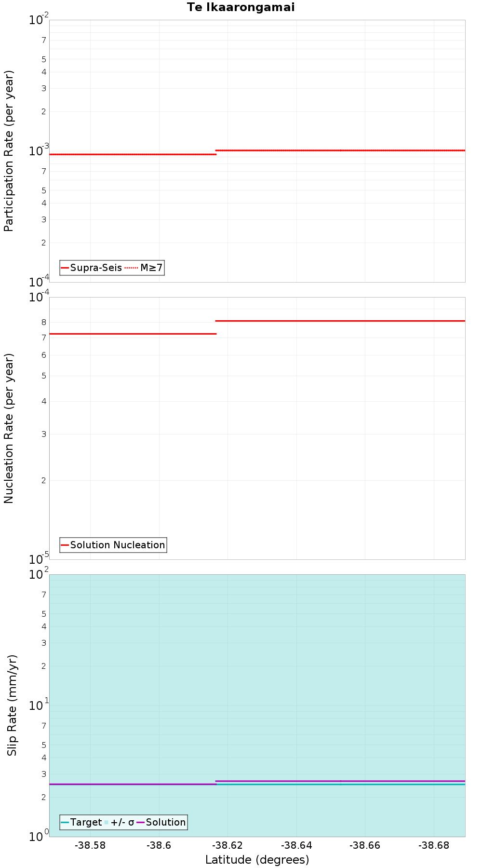Click the Participation Rate axis label
482x868 pixels.
tap(9, 151)
